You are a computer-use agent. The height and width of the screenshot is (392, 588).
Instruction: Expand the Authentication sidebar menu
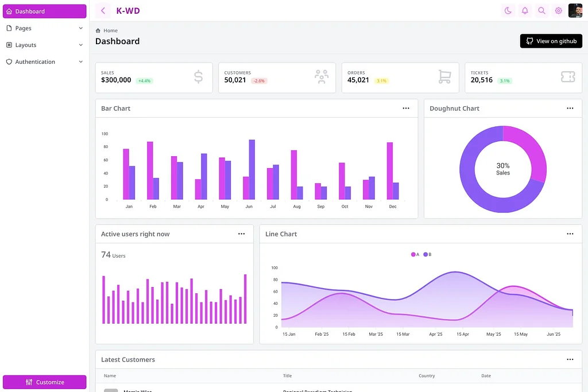[x=45, y=62]
